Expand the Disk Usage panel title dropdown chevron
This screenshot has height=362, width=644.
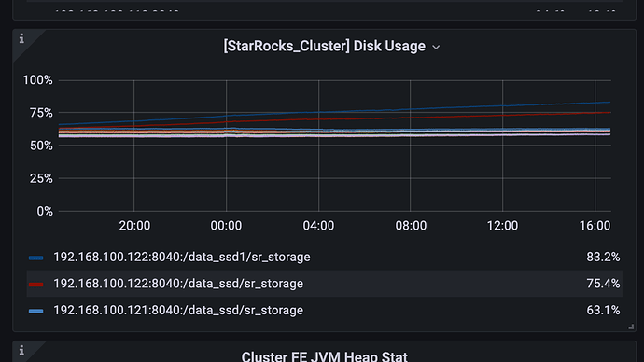tap(436, 48)
